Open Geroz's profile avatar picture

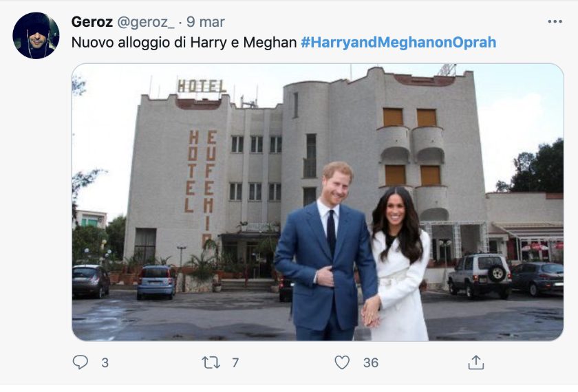coord(36,36)
